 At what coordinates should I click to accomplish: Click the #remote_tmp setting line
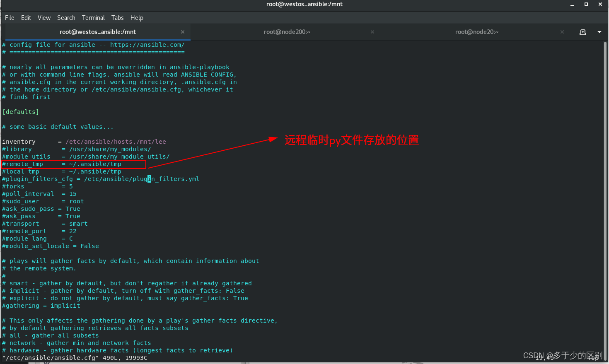pos(62,164)
